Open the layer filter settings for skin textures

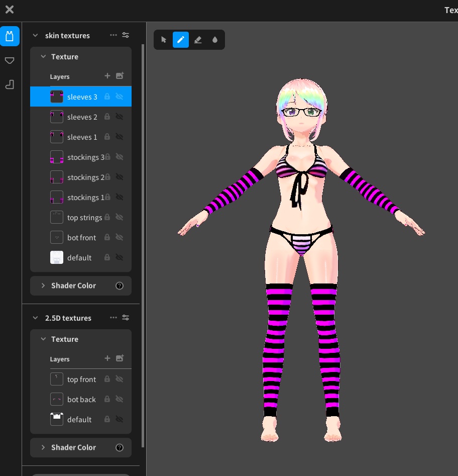point(126,35)
